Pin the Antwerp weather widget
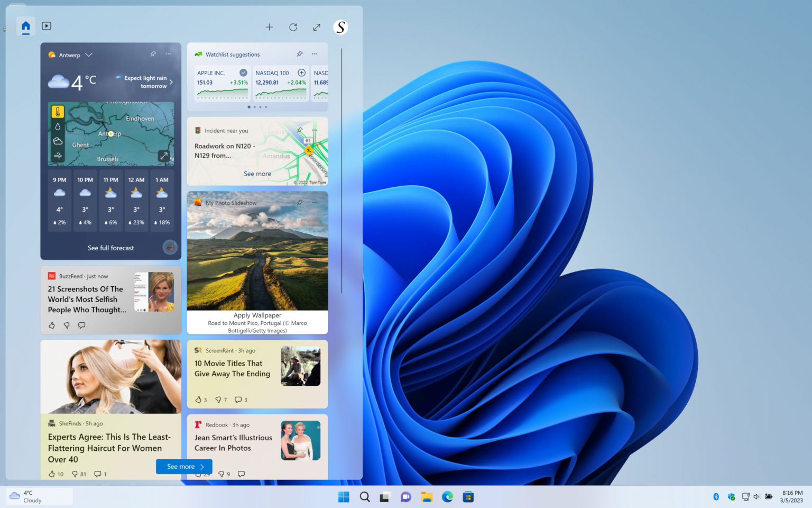 (153, 53)
